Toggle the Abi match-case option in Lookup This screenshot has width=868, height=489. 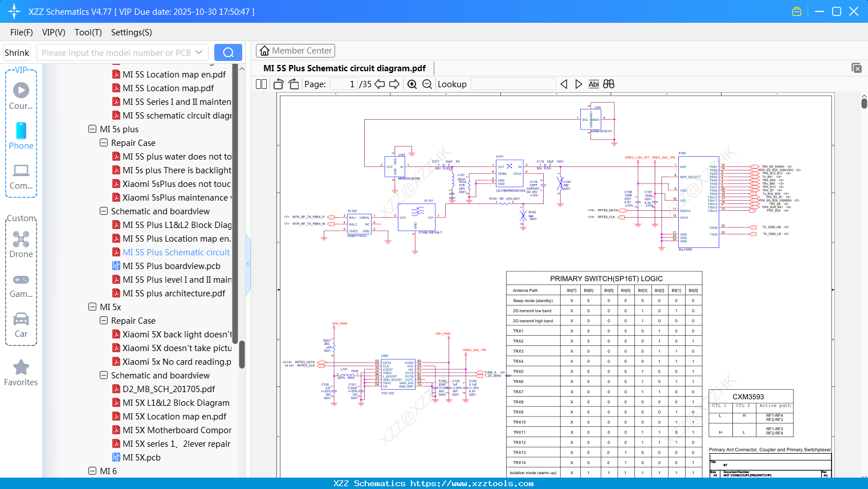[594, 84]
